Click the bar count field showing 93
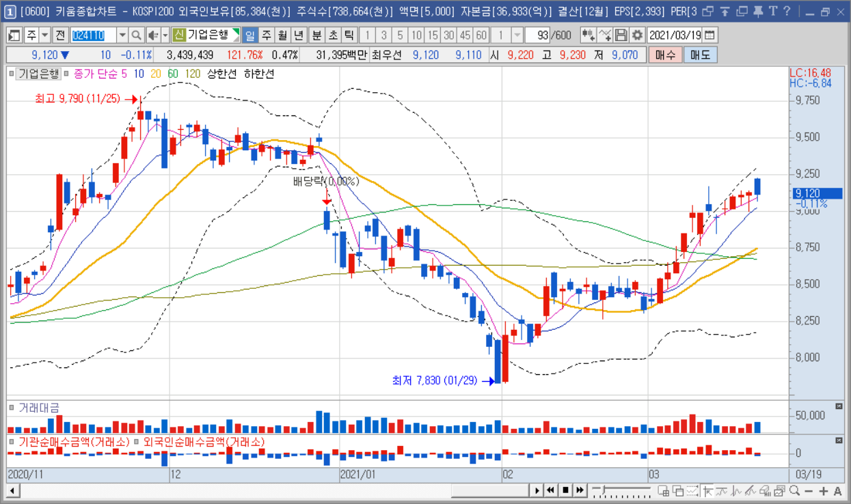This screenshot has height=504, width=851. click(x=537, y=35)
